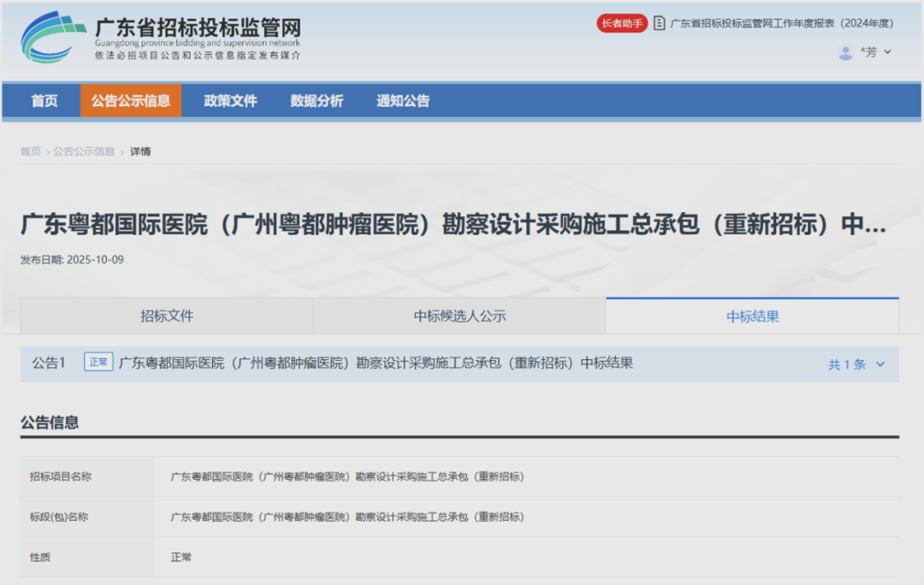Switch to the 招标文件 tab
The height and width of the screenshot is (585, 924).
coord(166,315)
